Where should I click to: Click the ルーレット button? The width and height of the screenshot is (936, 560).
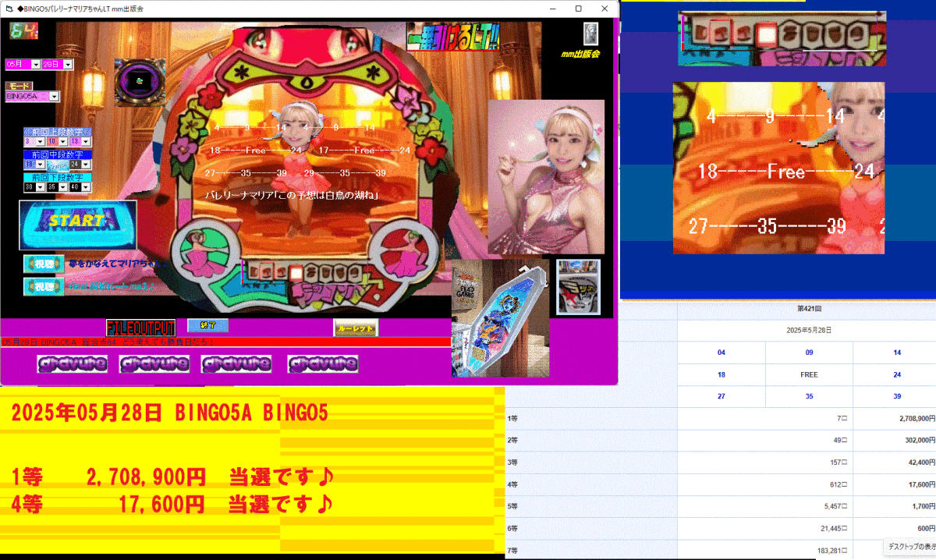tap(356, 328)
